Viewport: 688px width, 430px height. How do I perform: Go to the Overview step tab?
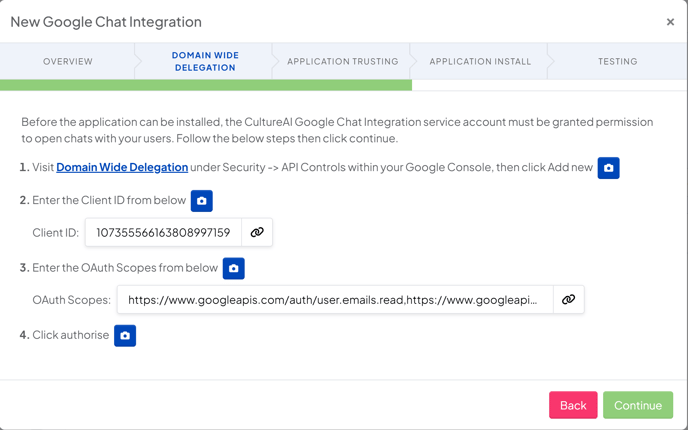tap(68, 61)
